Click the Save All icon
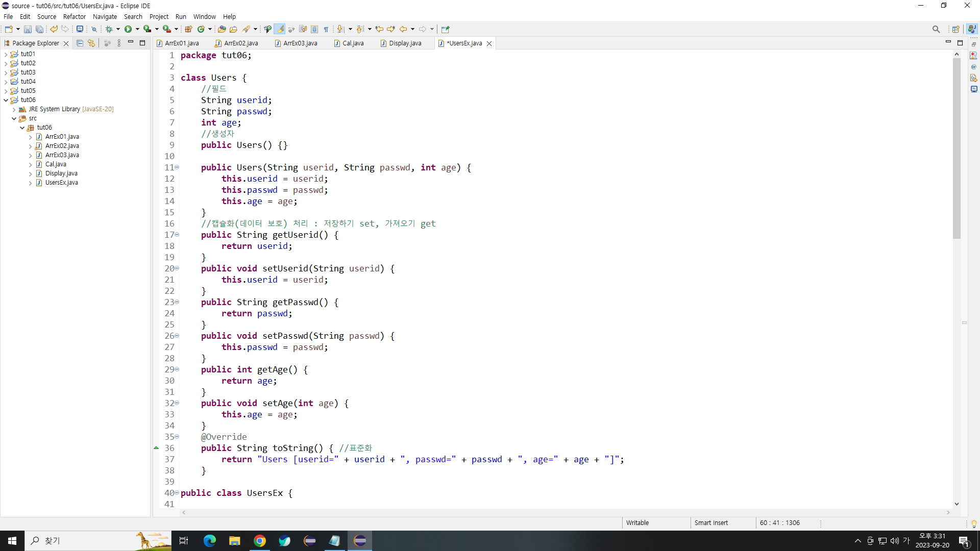The height and width of the screenshot is (551, 980). 39,29
